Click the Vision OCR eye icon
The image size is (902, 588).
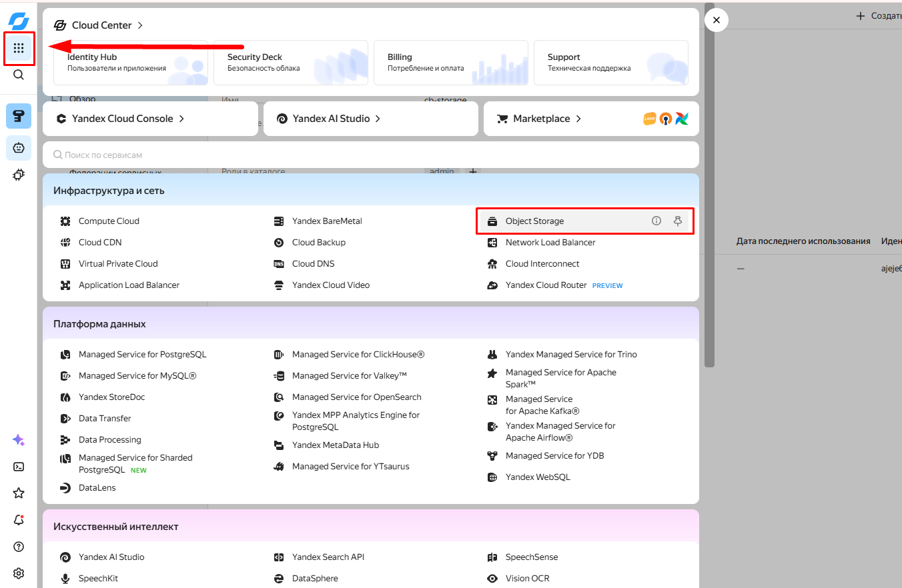(x=492, y=578)
